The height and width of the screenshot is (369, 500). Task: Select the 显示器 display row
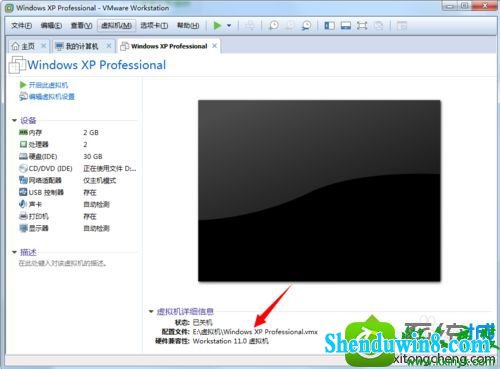[x=77, y=228]
